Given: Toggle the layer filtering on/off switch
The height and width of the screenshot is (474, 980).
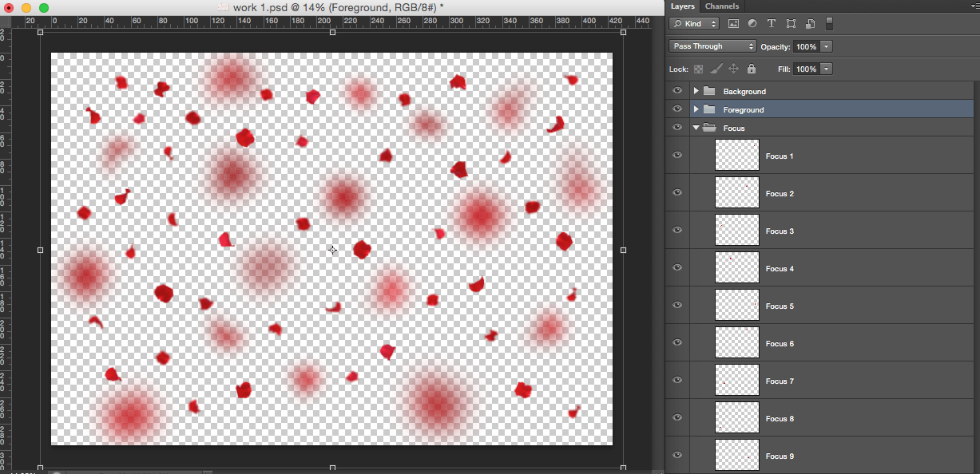Looking at the screenshot, I should (829, 24).
